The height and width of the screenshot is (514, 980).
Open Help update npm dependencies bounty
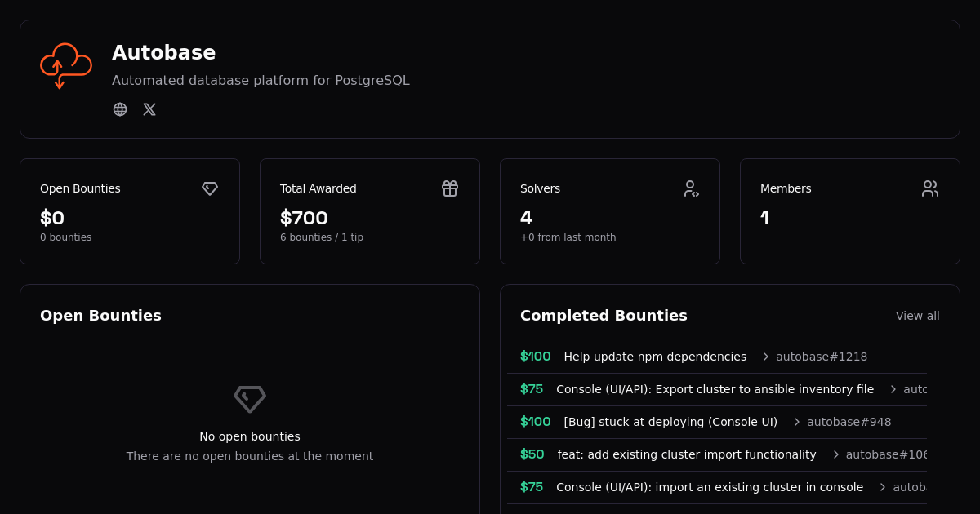coord(655,357)
